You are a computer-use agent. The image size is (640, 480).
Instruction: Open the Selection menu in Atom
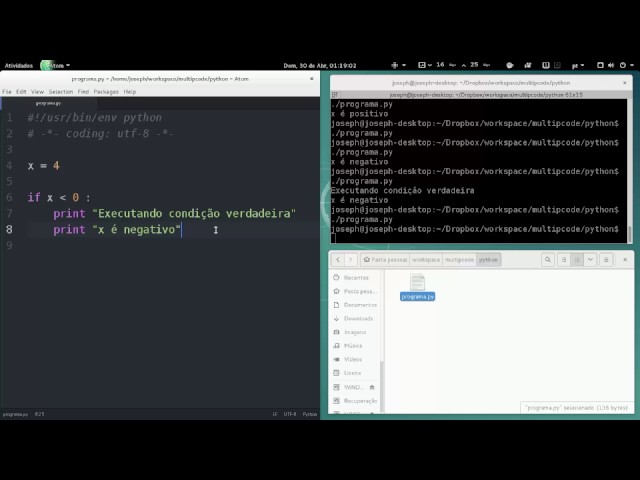(61, 92)
